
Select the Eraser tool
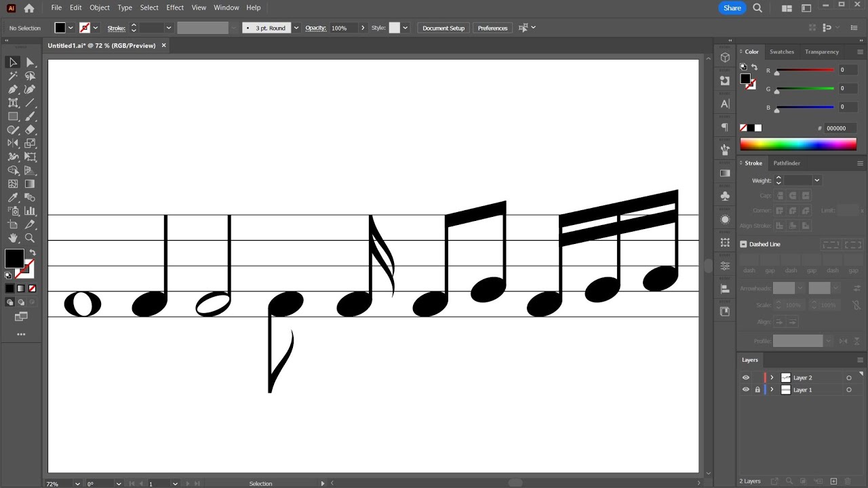pyautogui.click(x=30, y=130)
